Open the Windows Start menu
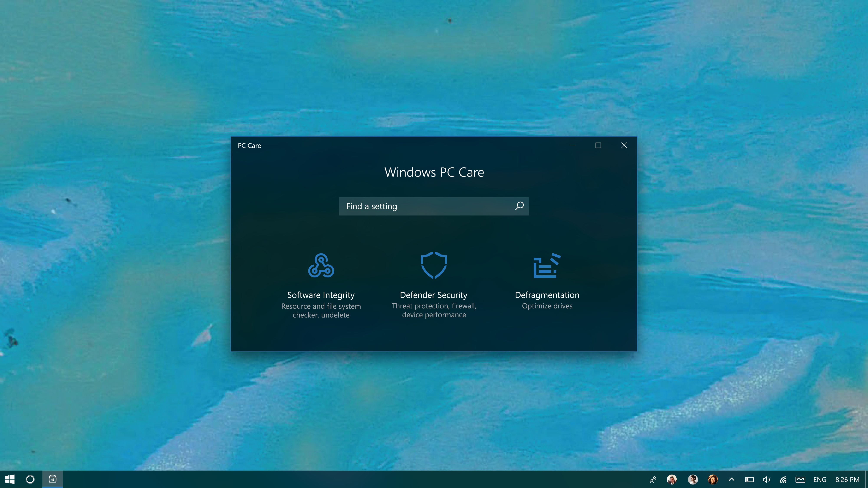Screen dimensions: 868x488 (x=10, y=479)
